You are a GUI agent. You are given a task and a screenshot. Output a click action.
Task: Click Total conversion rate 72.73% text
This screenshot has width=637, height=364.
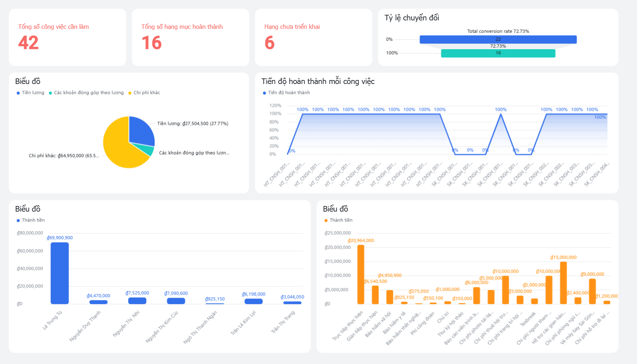pos(498,31)
